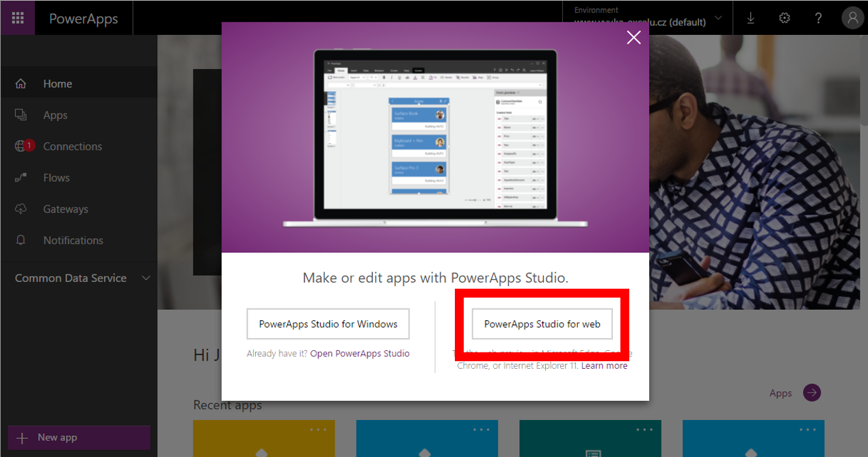868x457 pixels.
Task: Open the help question mark icon
Action: coord(818,18)
